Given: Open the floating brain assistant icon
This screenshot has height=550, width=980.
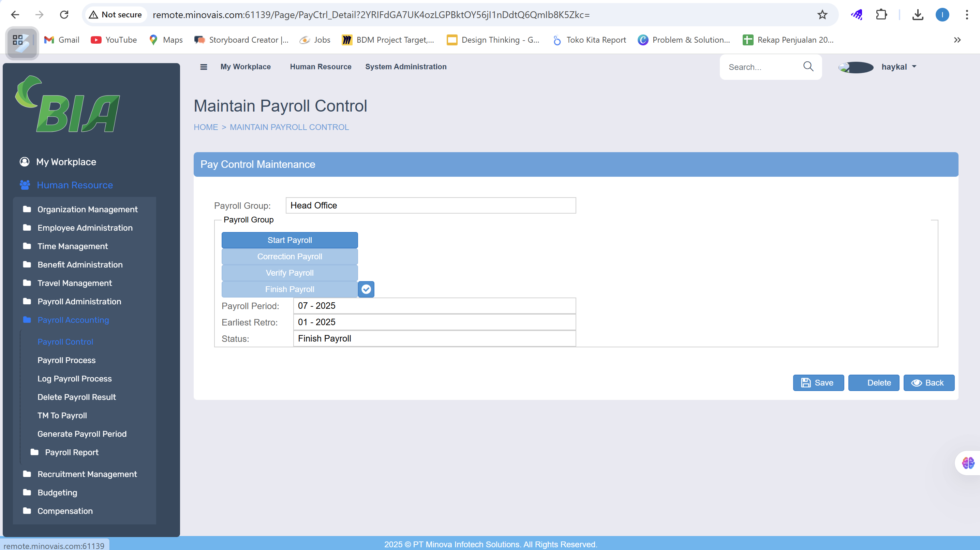Looking at the screenshot, I should pos(968,463).
